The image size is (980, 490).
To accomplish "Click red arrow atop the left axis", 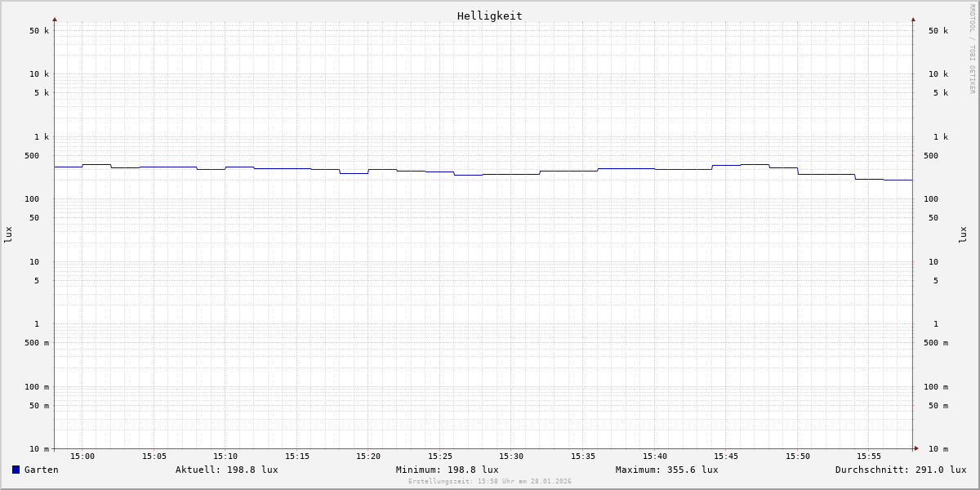I will tap(55, 19).
